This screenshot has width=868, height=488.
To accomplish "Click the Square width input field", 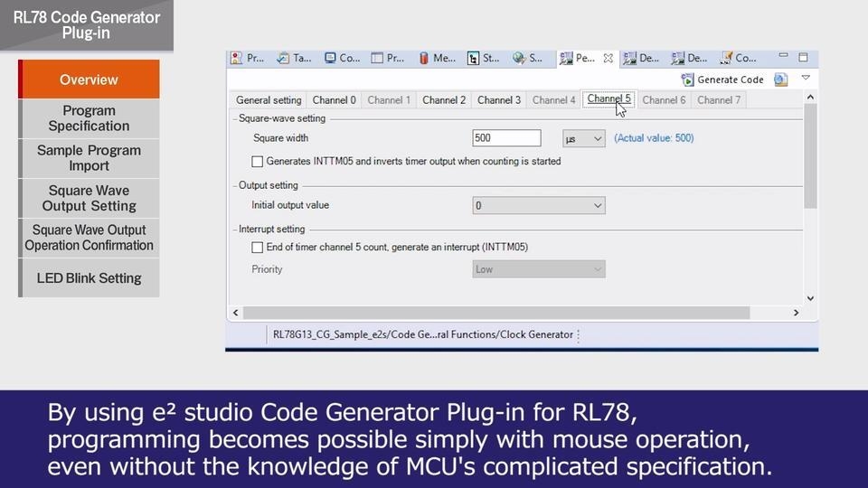I will pyautogui.click(x=506, y=138).
